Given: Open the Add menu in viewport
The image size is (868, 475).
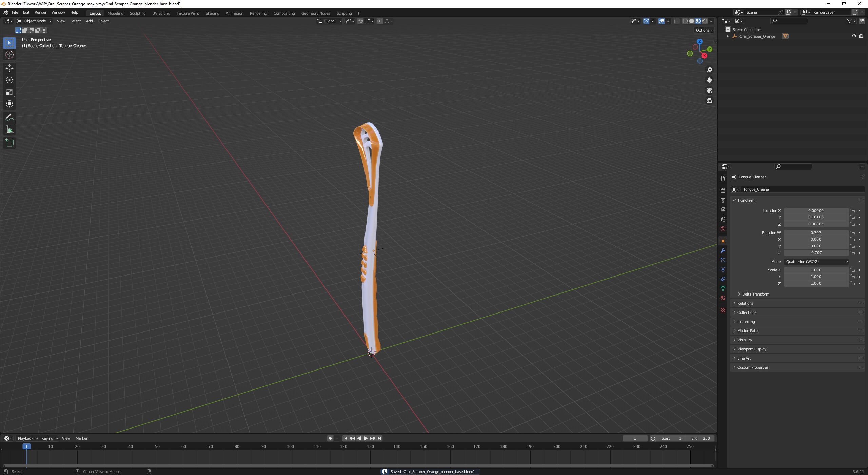Looking at the screenshot, I should (89, 21).
